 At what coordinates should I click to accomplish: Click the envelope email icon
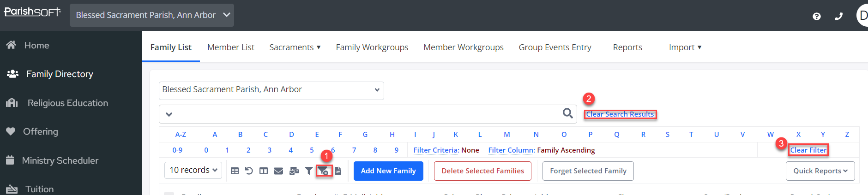[278, 171]
